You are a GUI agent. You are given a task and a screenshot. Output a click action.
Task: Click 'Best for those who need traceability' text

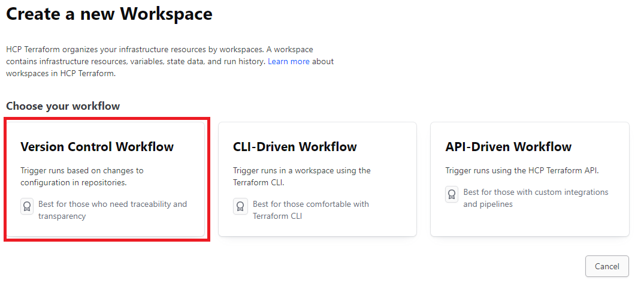113,210
